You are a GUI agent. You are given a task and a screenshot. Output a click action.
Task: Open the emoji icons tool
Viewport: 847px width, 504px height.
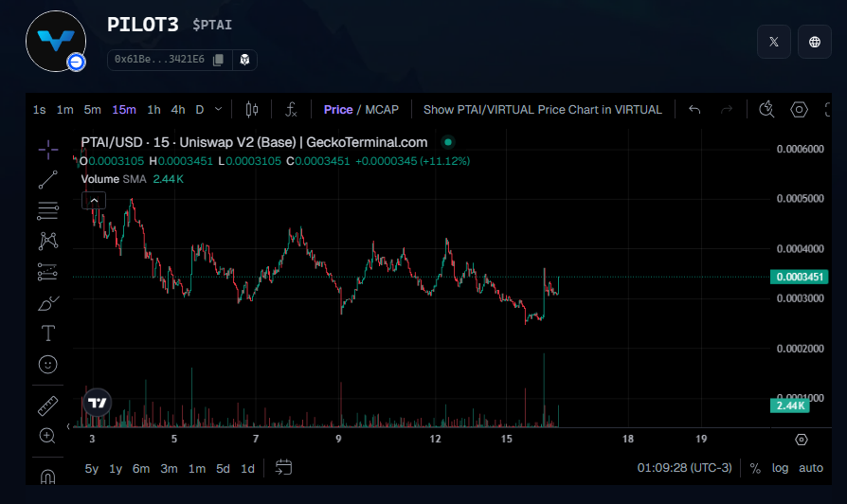[48, 365]
